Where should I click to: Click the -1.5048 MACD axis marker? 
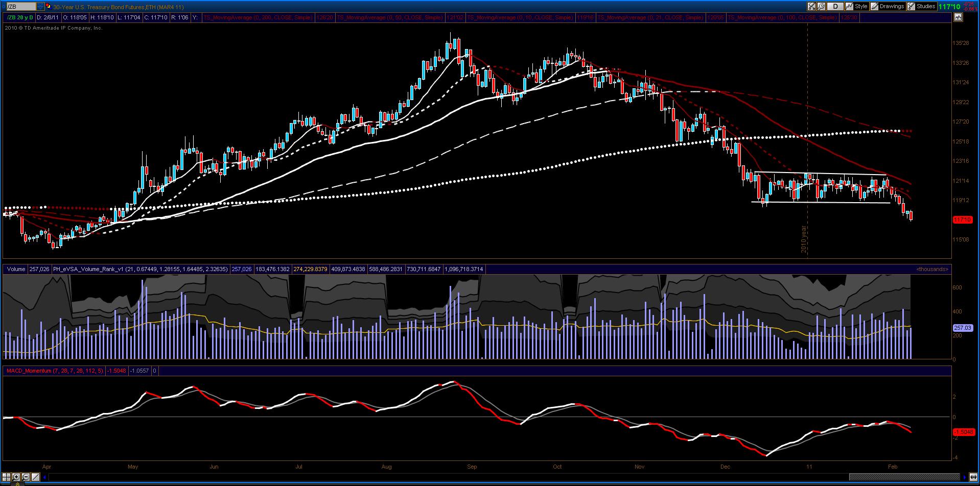pyautogui.click(x=963, y=432)
